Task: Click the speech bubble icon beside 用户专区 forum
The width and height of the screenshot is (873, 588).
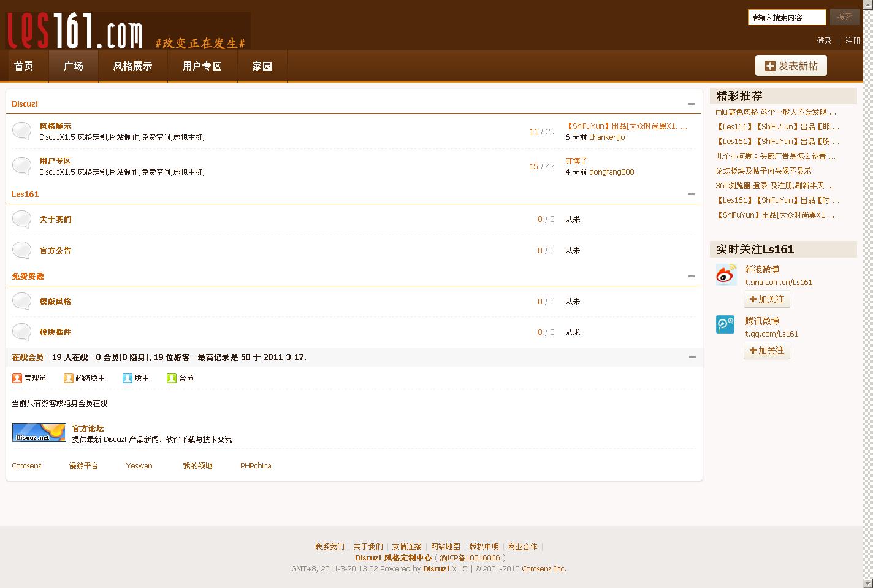Action: coord(22,166)
